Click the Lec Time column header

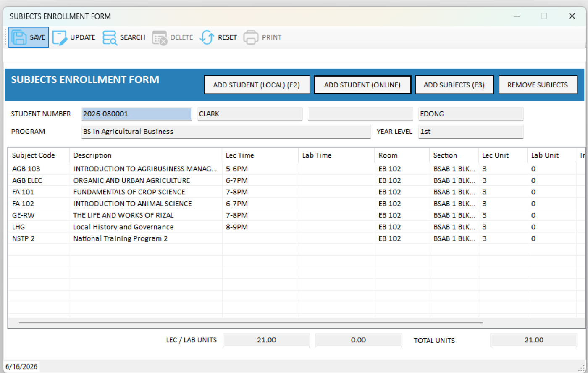(260, 155)
